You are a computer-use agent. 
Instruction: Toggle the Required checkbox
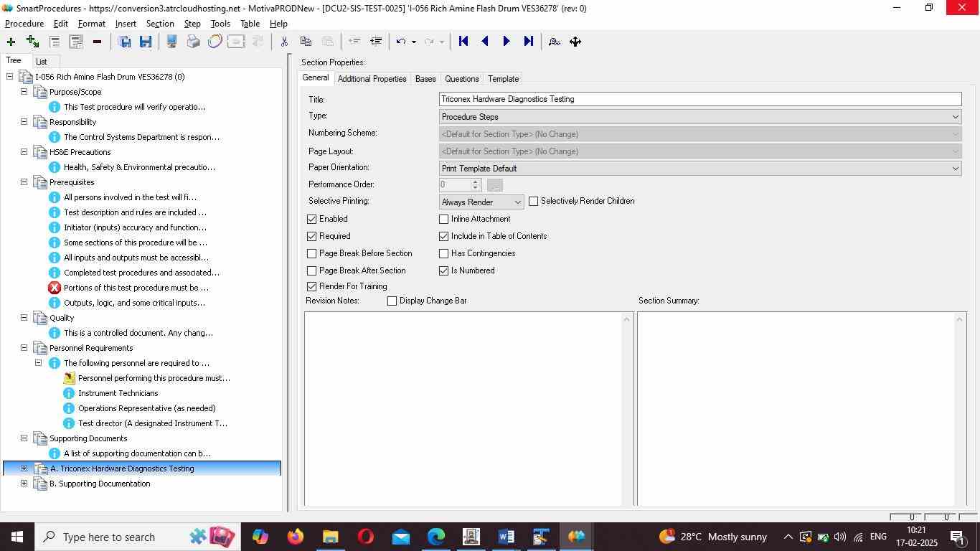click(311, 236)
